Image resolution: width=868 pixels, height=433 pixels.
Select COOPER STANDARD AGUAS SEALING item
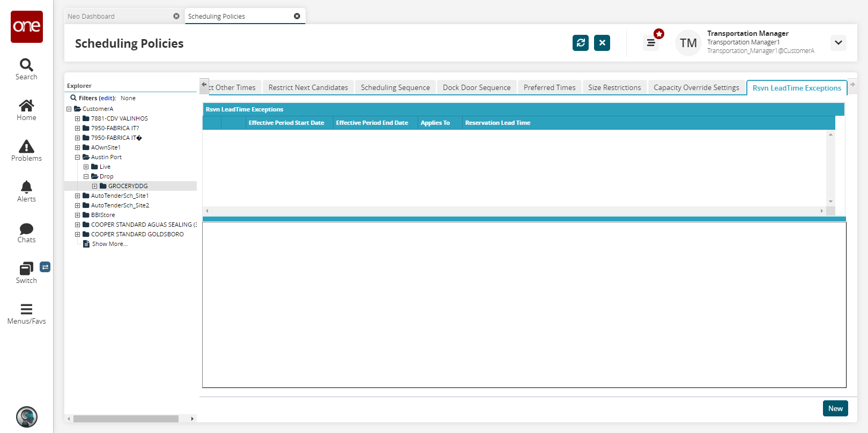click(143, 225)
